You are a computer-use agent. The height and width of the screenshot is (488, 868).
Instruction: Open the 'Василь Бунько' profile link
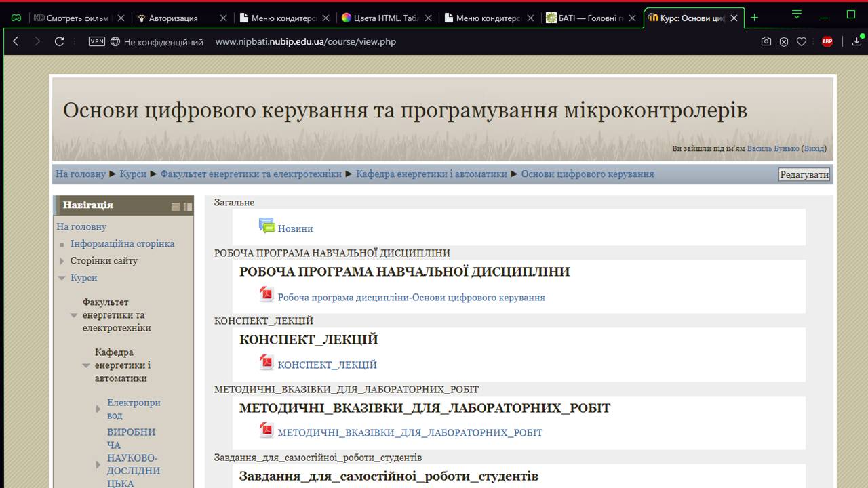(772, 148)
